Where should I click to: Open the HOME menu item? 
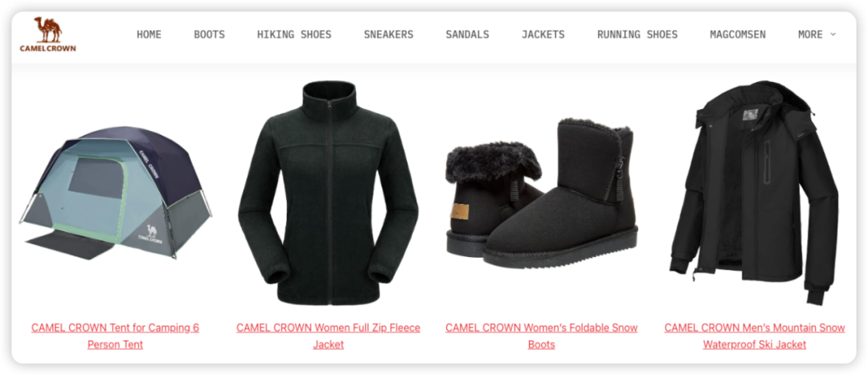149,35
